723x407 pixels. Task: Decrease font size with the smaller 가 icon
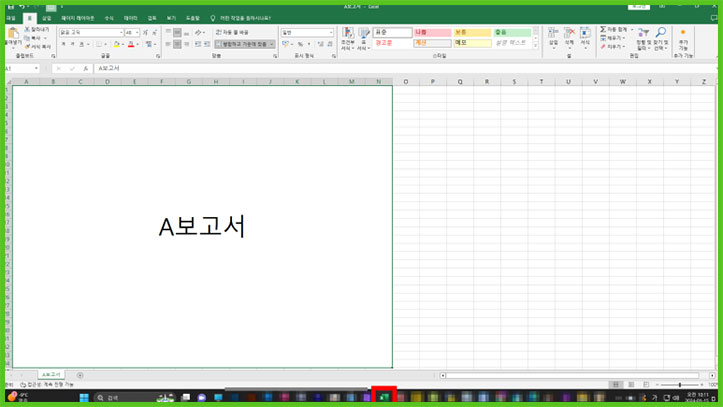[154, 33]
